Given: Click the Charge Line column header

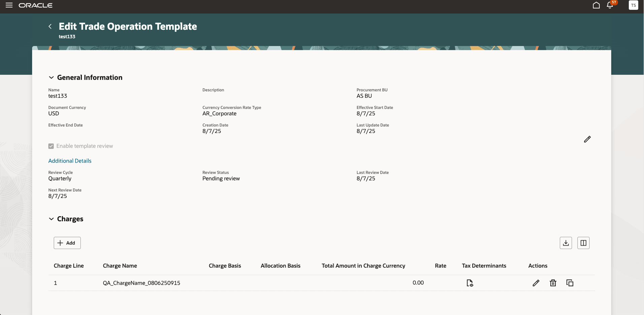Looking at the screenshot, I should tap(69, 266).
